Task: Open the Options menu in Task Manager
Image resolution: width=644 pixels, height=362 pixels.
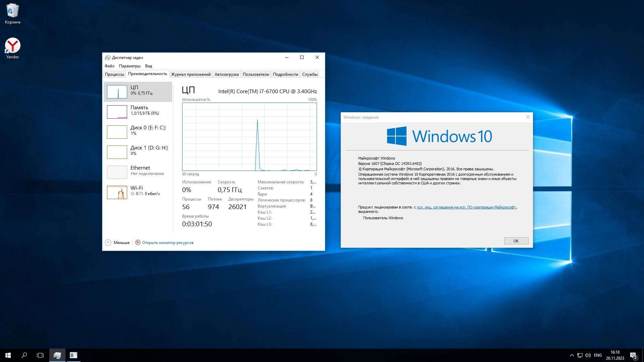Action: pyautogui.click(x=129, y=66)
